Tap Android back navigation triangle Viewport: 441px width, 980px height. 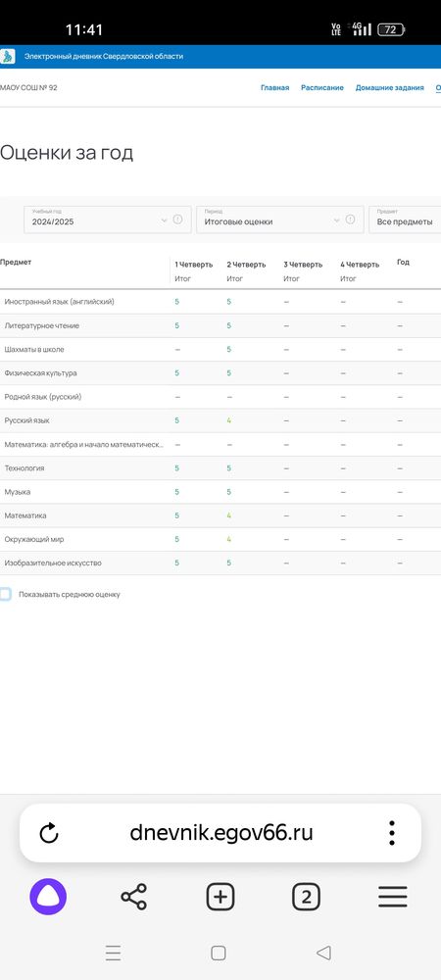[323, 953]
